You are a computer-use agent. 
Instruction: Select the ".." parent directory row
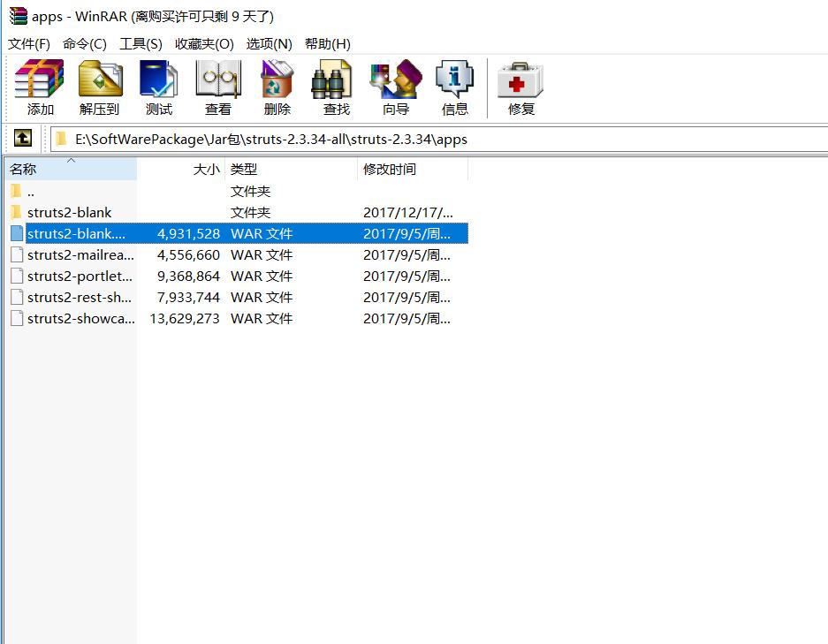tap(237, 191)
